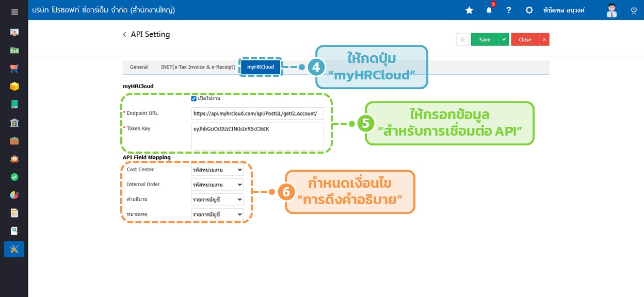
Task: Open notifications bell with red badge
Action: point(489,10)
